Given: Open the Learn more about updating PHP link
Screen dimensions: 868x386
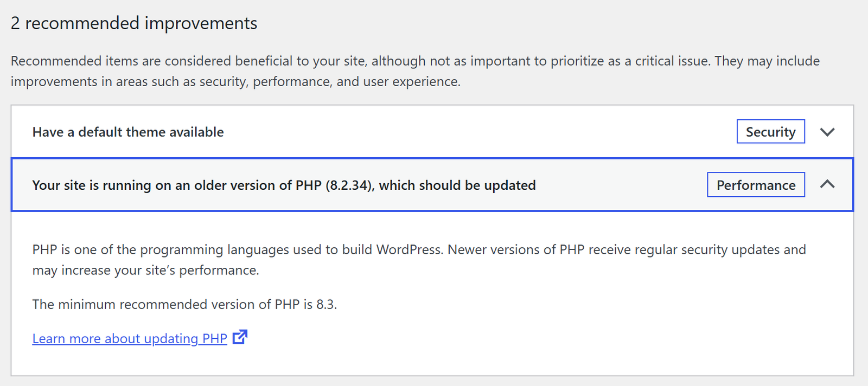Looking at the screenshot, I should click(x=130, y=338).
